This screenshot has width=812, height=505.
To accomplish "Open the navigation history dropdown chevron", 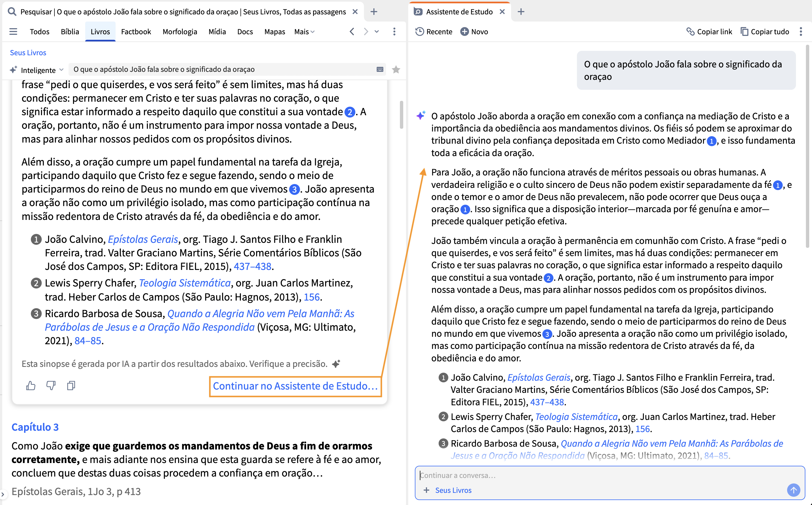I will [377, 32].
